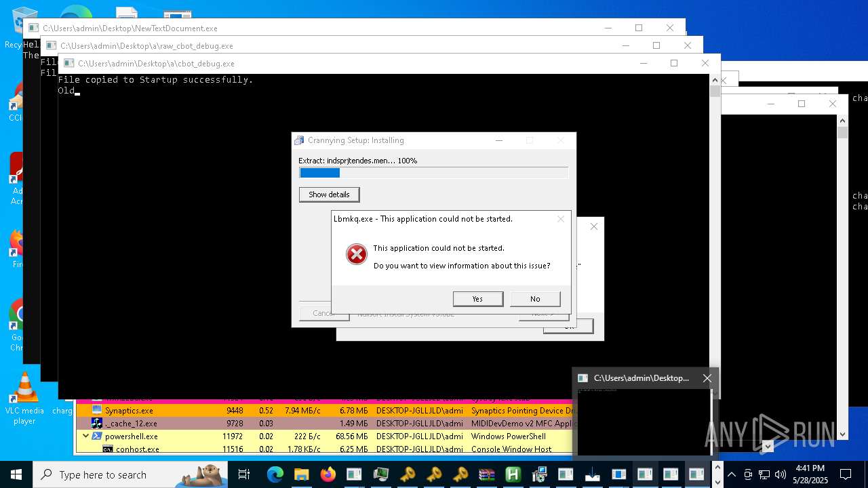Click the installer setup taskbar icon

pyautogui.click(x=539, y=474)
